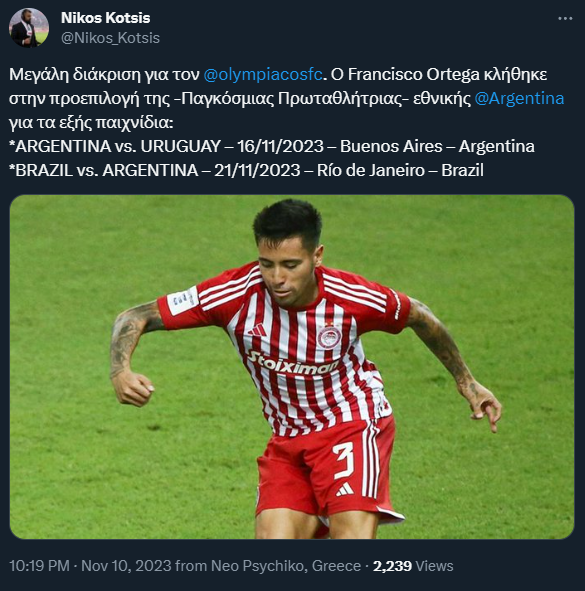This screenshot has height=591, width=585.
Task: Open the three-dot more options menu
Action: point(565,18)
